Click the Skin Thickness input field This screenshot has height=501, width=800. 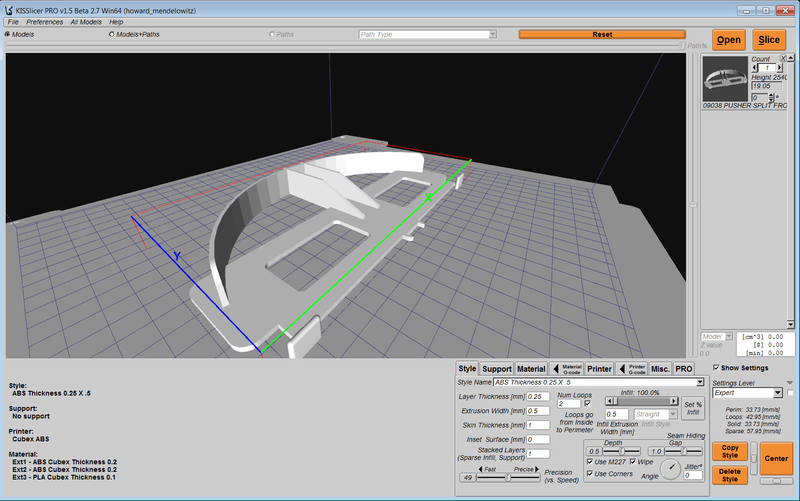pyautogui.click(x=538, y=425)
